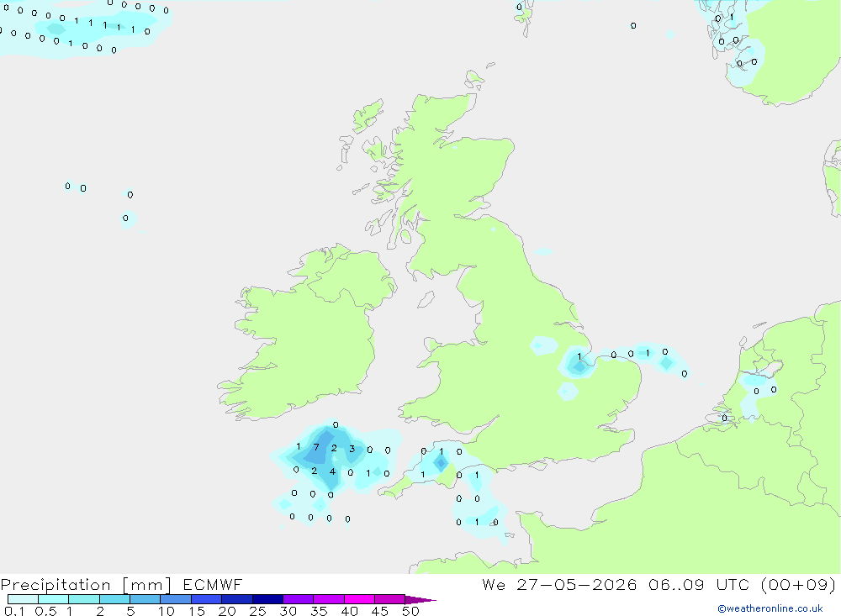Choose the 15–20 mm blue legend box
The height and width of the screenshot is (616, 841).
(x=207, y=599)
